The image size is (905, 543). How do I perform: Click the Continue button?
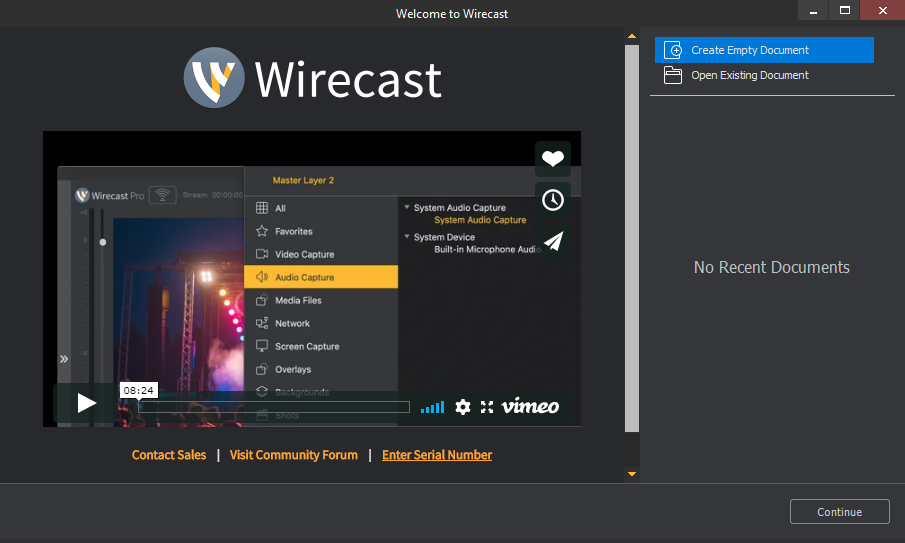840,512
